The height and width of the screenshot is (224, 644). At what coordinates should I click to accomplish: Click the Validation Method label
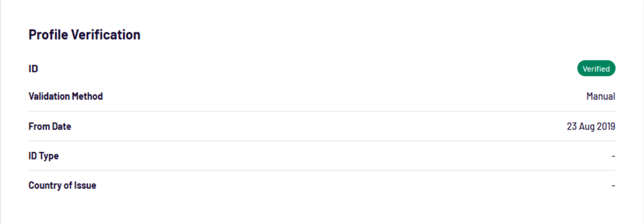pyautogui.click(x=66, y=97)
